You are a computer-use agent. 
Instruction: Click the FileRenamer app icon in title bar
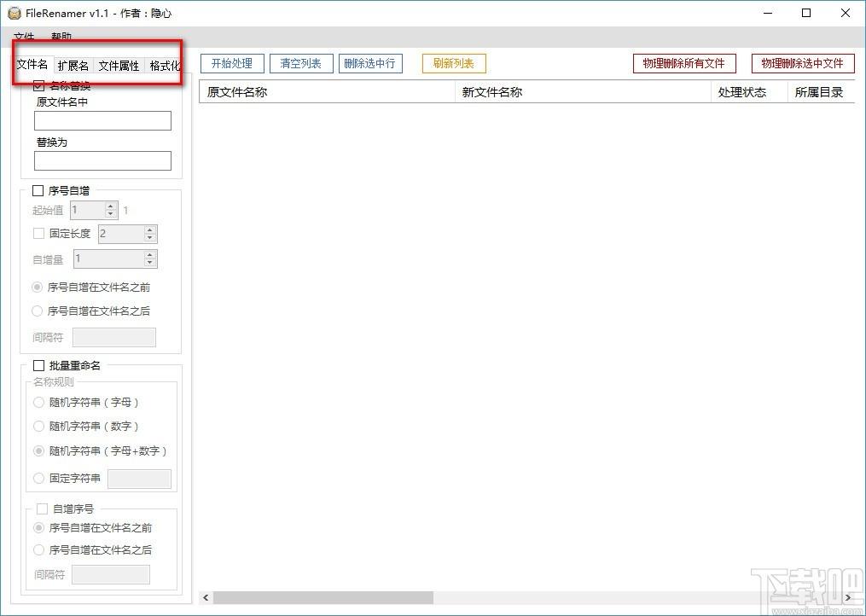[x=15, y=13]
